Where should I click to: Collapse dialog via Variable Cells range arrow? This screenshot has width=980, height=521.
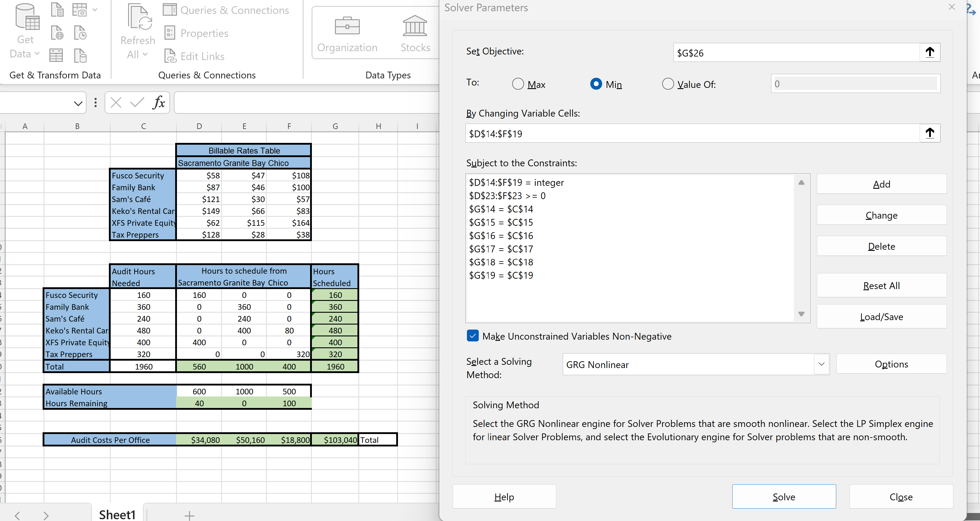click(x=929, y=133)
